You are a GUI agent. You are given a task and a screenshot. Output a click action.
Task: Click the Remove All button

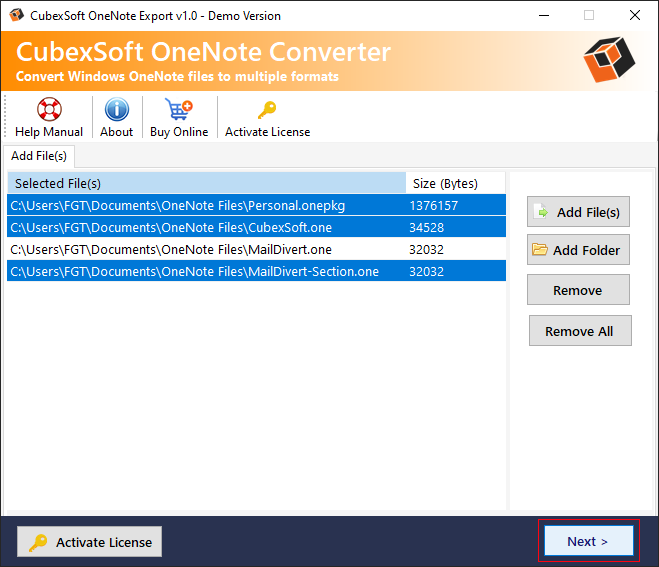point(580,331)
